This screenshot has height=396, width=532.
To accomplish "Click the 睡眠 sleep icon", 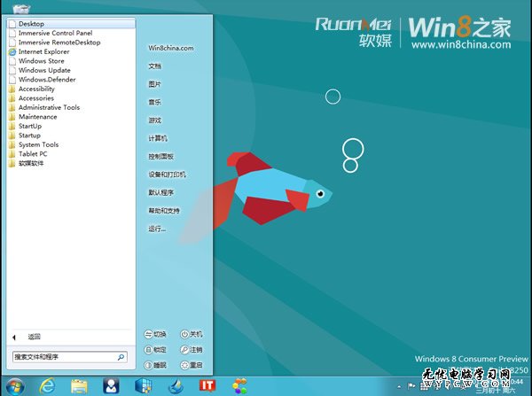I will [148, 365].
